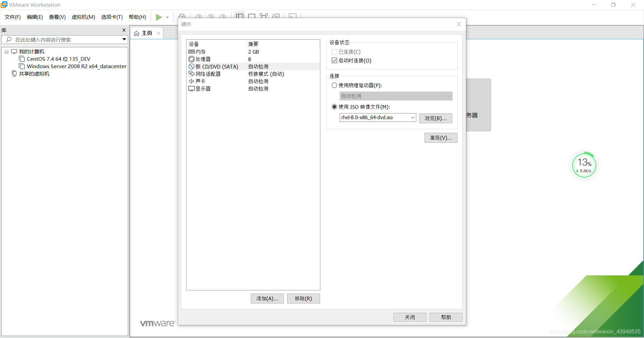644x338 pixels.
Task: Open the library search filter dropdown arrow
Action: [x=124, y=40]
